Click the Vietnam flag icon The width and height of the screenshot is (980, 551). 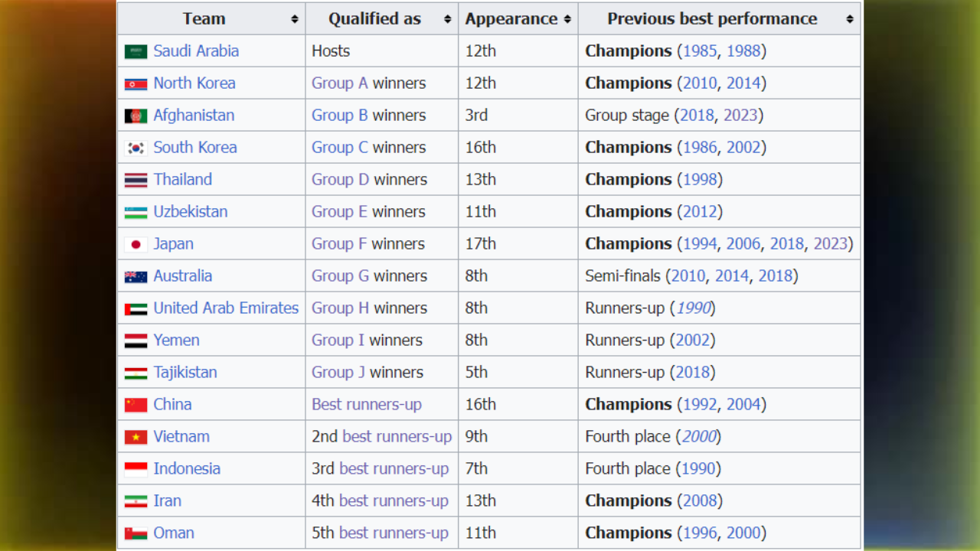[136, 437]
